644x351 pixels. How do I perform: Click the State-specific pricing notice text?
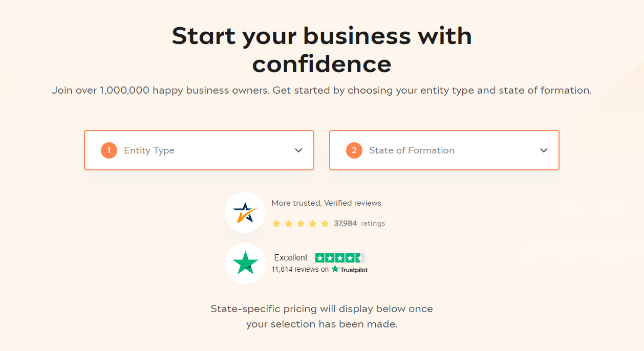click(321, 317)
